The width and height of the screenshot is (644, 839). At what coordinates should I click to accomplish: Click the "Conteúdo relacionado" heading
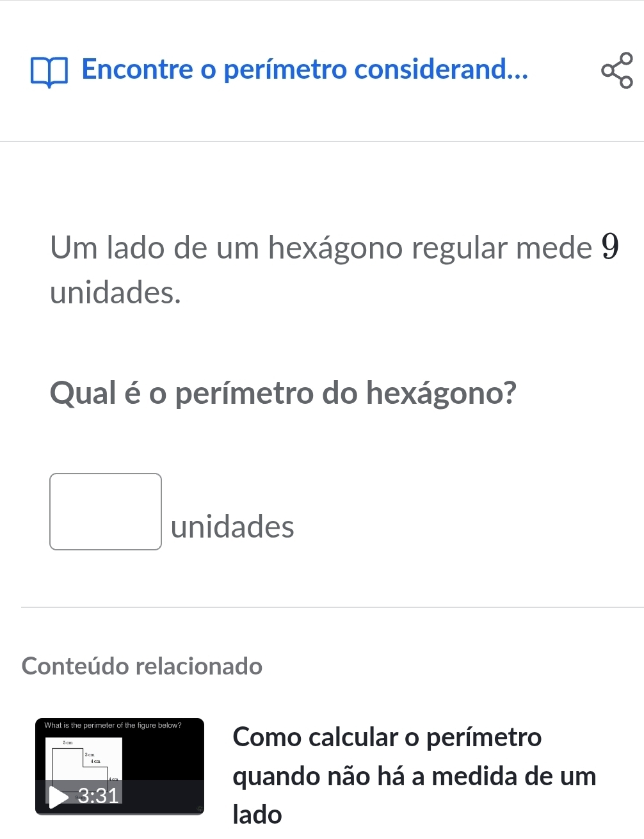(142, 666)
